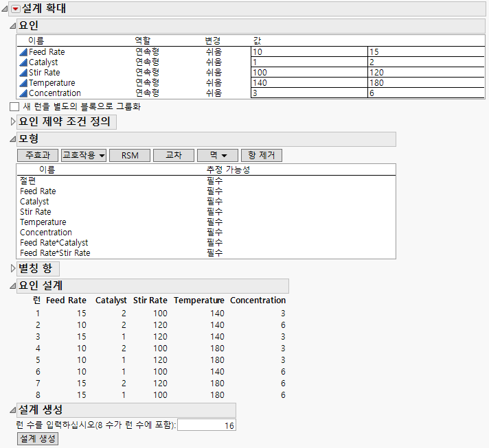Screen dimensions: 489x448
Task: Click the Stir Rate low value cell 100
Action: pyautogui.click(x=309, y=72)
